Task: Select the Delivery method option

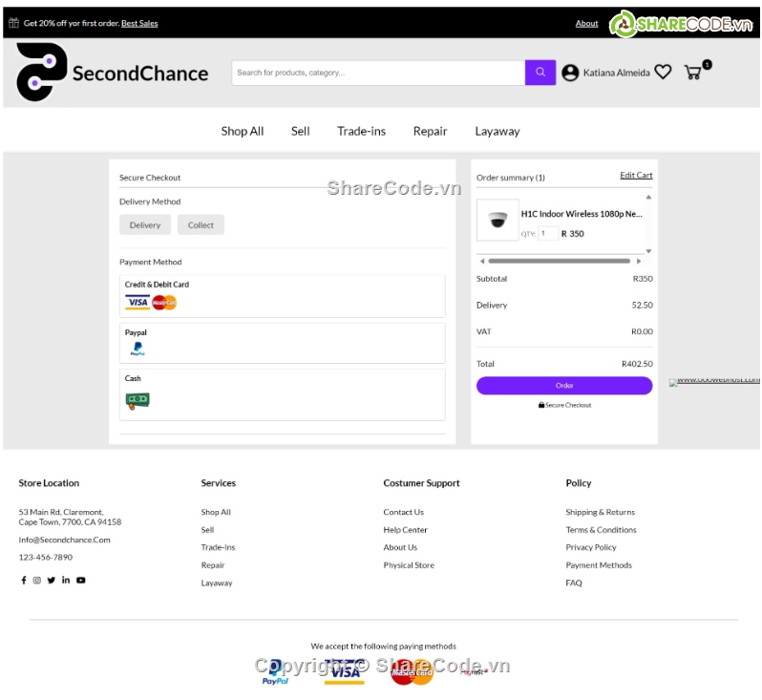Action: coord(145,225)
